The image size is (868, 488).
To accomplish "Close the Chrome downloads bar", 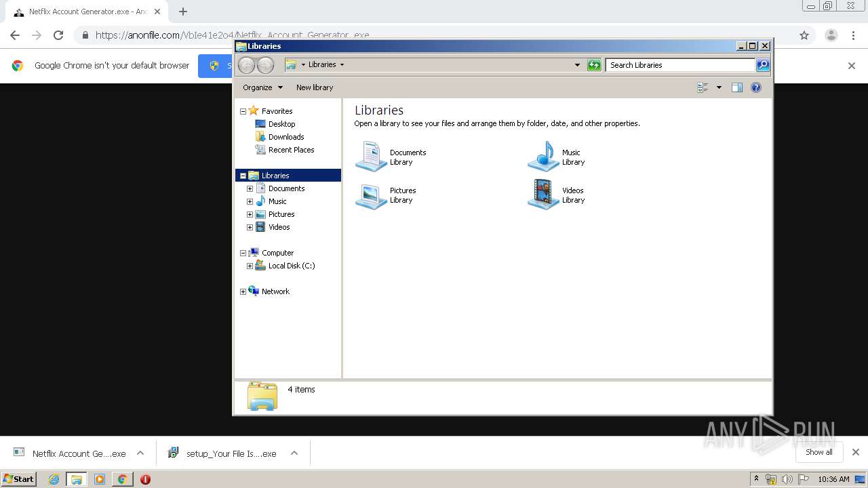I will coord(856,452).
